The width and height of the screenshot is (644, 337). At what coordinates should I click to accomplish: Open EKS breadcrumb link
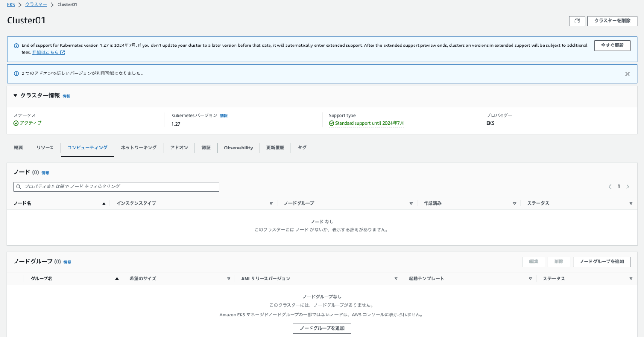[11, 5]
